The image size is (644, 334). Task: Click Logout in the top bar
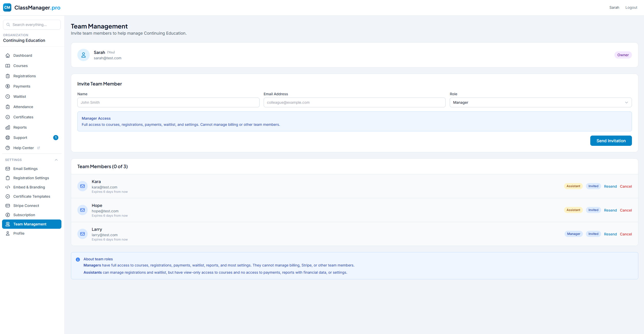coord(631,7)
